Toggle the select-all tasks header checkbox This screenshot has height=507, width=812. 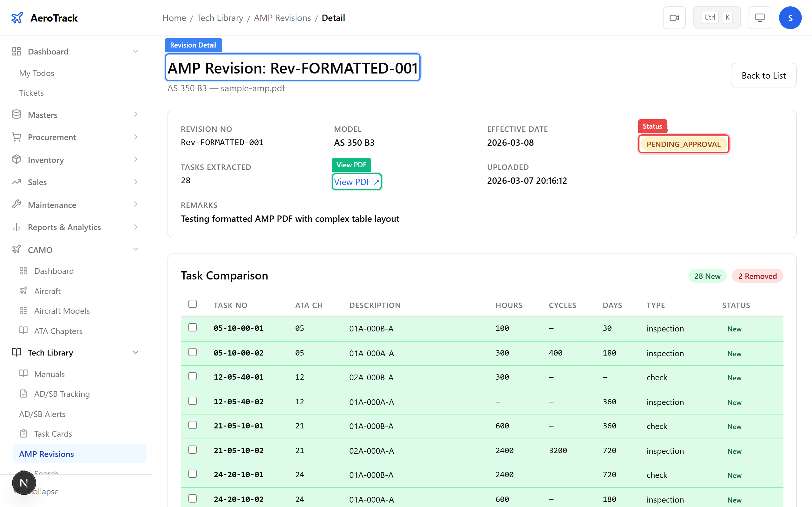(x=192, y=304)
